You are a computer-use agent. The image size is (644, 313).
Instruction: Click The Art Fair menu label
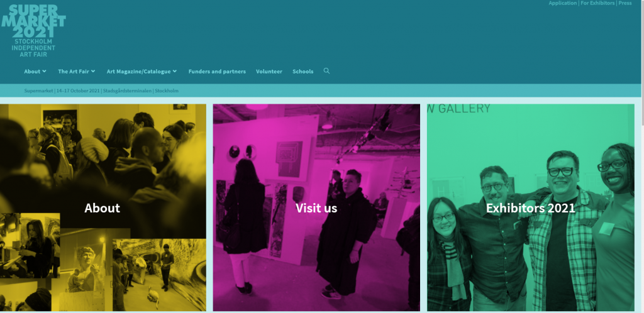pyautogui.click(x=74, y=72)
